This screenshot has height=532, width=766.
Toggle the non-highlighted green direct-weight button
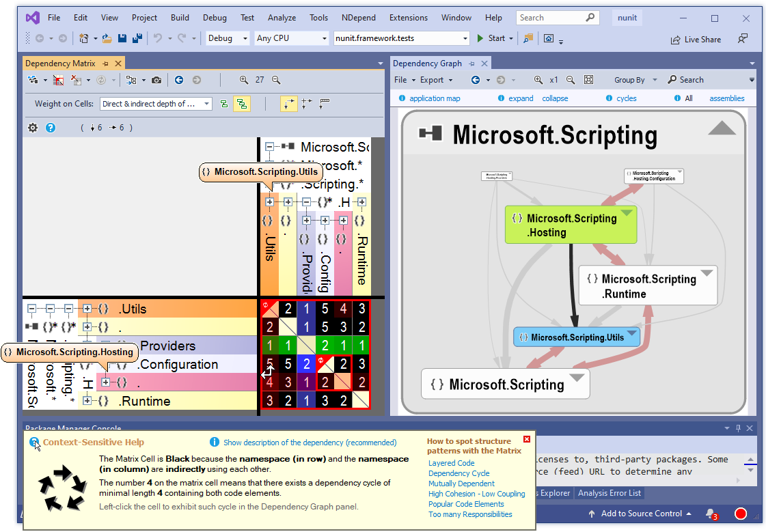tap(223, 104)
